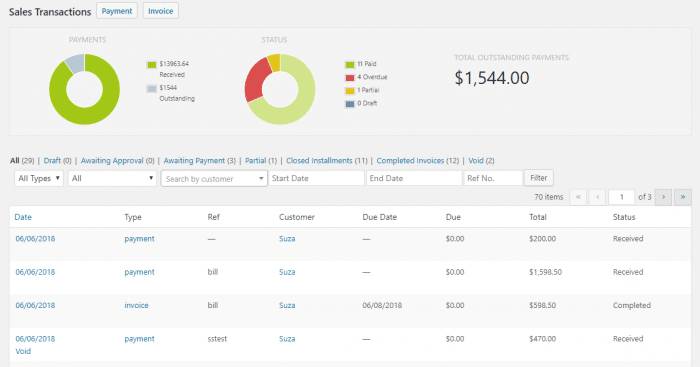Viewport: 700px width, 367px height.
Task: Jump to first page arrow
Action: click(578, 197)
